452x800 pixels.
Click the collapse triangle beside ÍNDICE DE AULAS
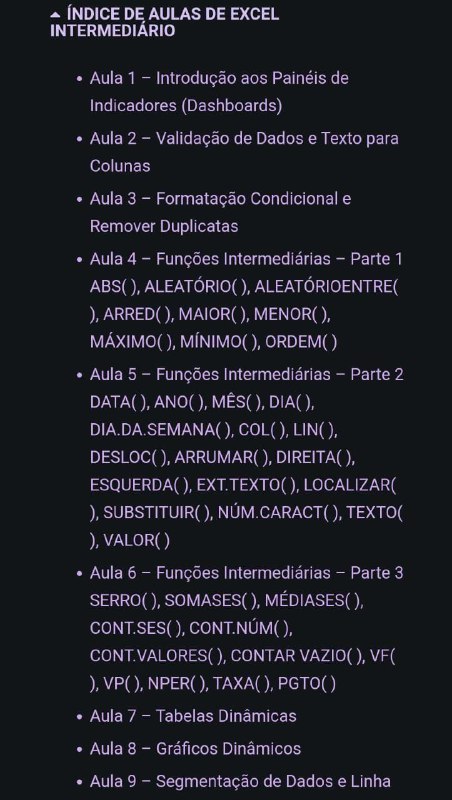click(56, 15)
